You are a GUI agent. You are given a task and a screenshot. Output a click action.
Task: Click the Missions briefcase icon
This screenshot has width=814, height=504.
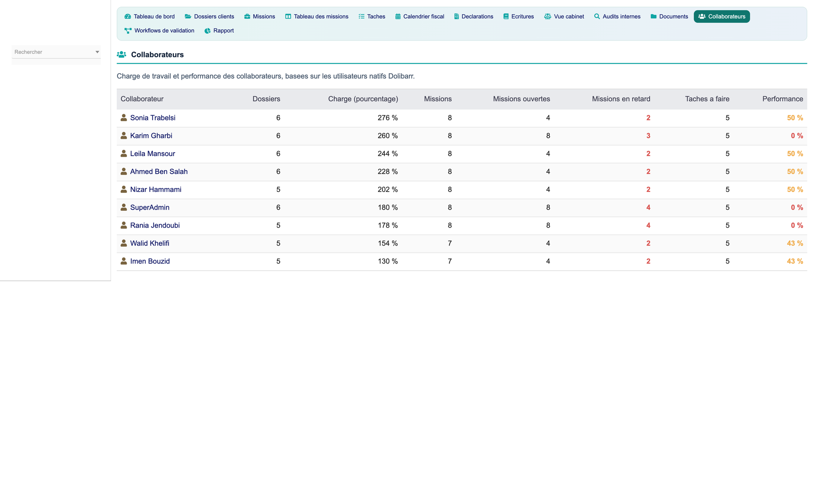tap(247, 17)
